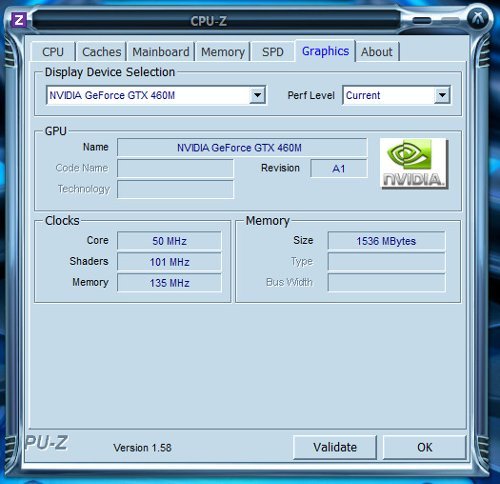
Task: Go to the Mainboard tab
Action: click(x=161, y=52)
